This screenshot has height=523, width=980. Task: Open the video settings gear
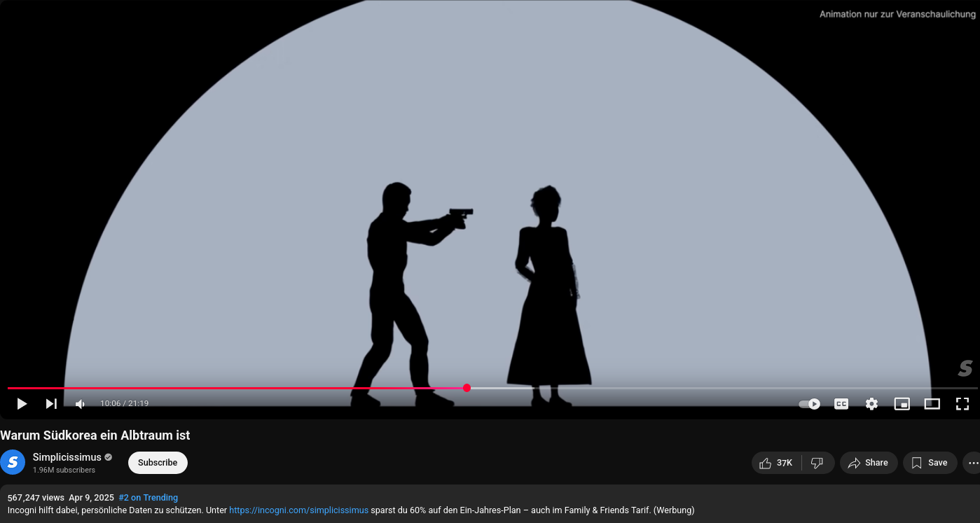coord(871,404)
